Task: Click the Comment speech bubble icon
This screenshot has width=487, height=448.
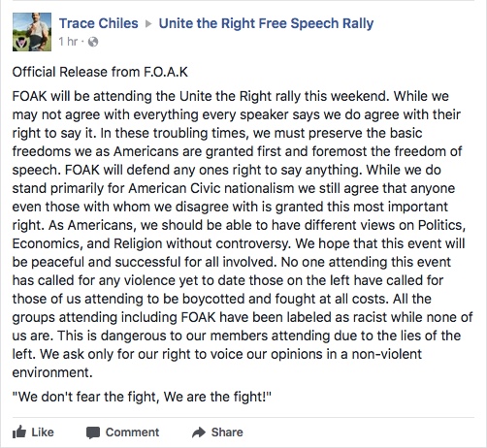Action: 93,432
